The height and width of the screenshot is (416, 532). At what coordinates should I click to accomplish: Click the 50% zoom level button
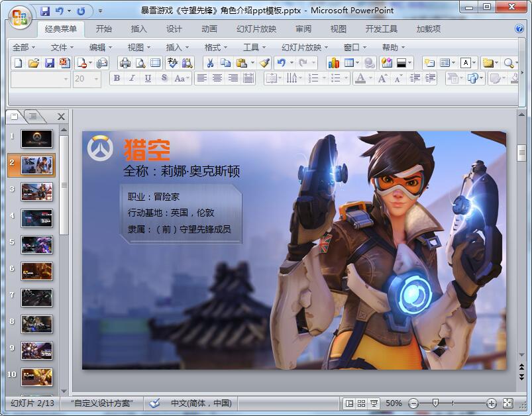(394, 403)
